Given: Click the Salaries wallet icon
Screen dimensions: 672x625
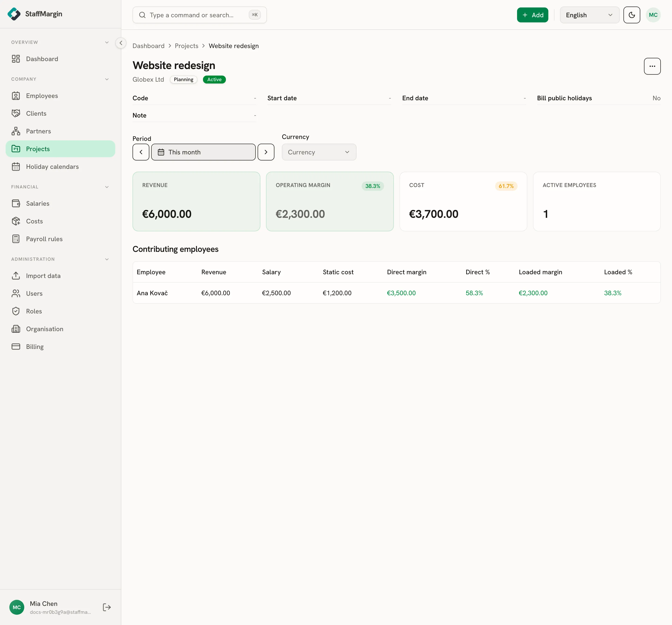Looking at the screenshot, I should [16, 203].
